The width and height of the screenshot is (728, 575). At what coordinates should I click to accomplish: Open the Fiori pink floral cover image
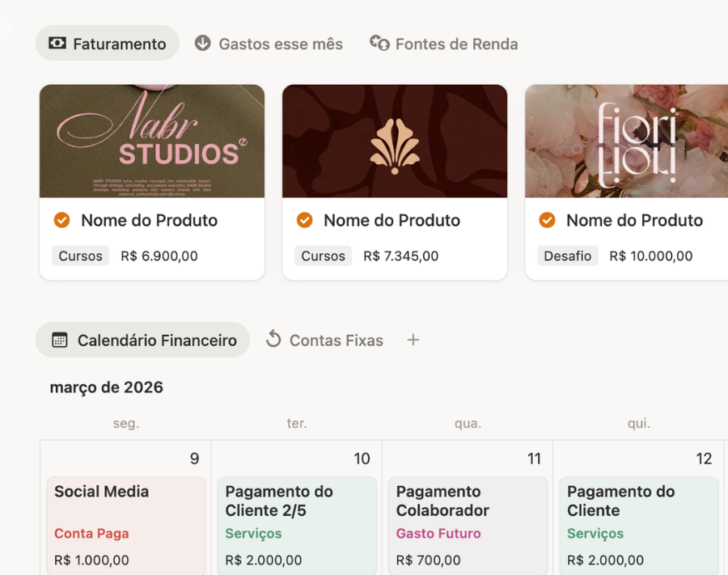pos(626,141)
